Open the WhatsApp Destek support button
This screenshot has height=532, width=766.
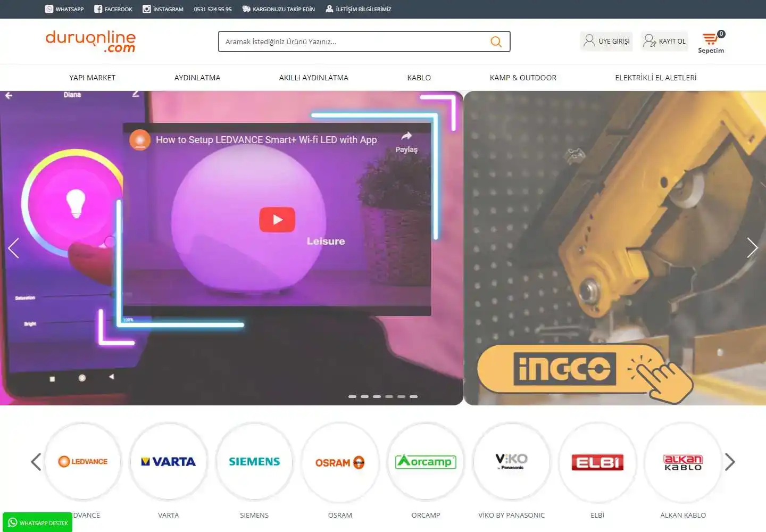tap(38, 522)
